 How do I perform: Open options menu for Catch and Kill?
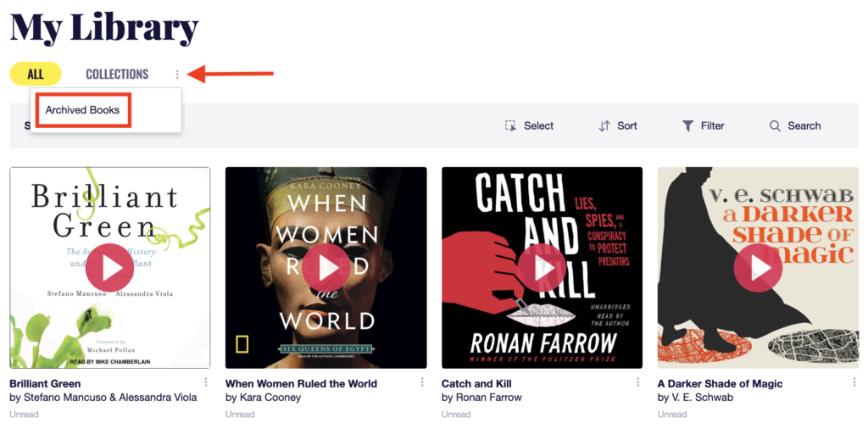(637, 383)
